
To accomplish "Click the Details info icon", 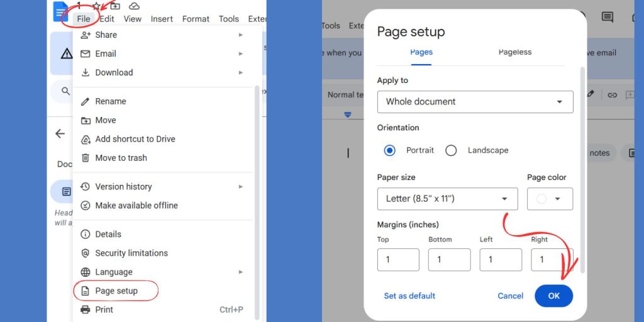I will 86,235.
